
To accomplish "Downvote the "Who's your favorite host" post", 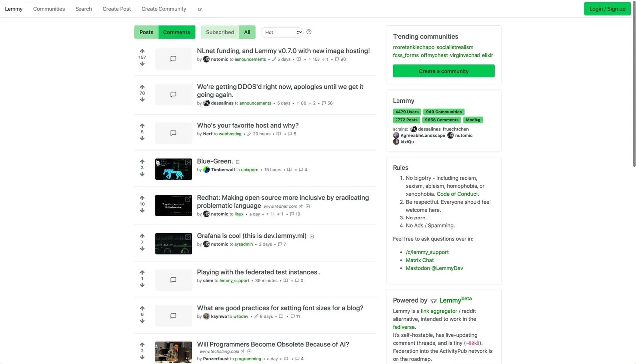I will pos(142,138).
